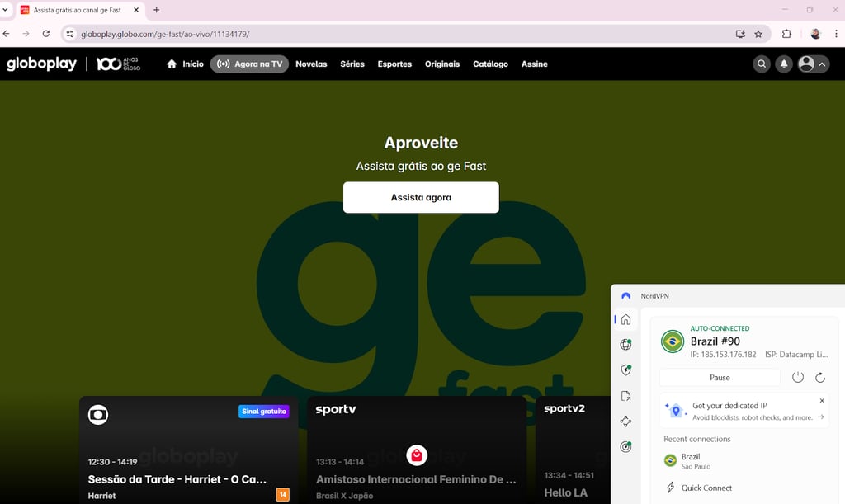Screen dimensions: 845x504
Task: Open the Globo channel card logo
Action: 98,415
